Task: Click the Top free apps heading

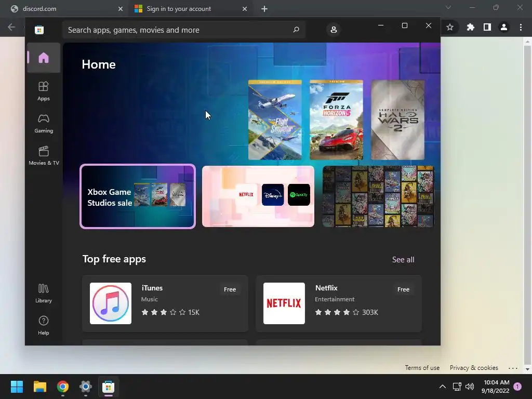Action: pos(114,259)
